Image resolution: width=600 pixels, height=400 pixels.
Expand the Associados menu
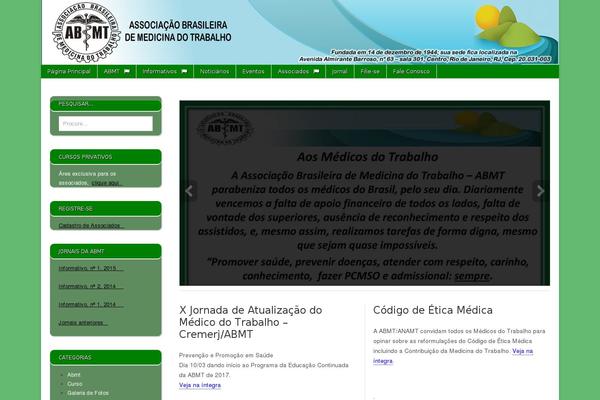click(x=298, y=72)
